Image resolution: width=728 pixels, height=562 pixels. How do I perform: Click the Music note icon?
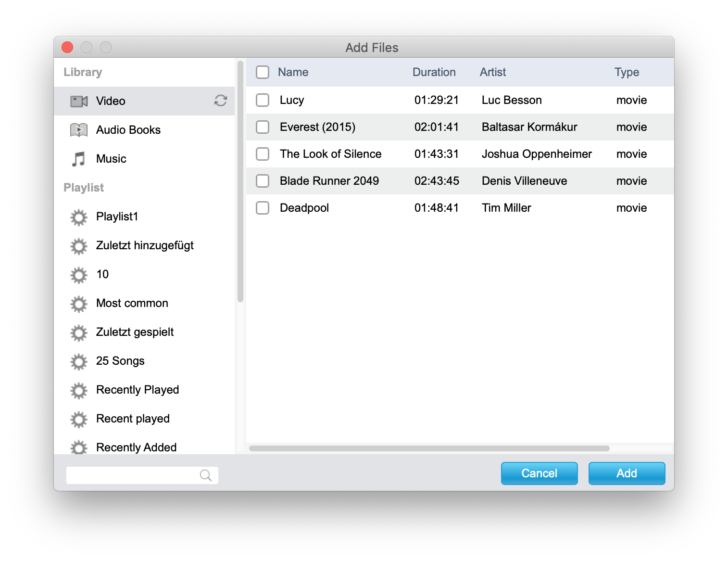79,159
